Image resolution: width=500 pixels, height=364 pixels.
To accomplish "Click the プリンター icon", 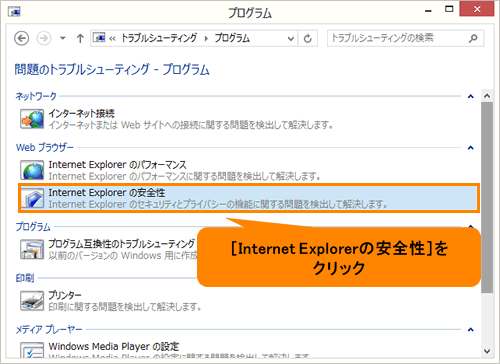I will (x=32, y=300).
